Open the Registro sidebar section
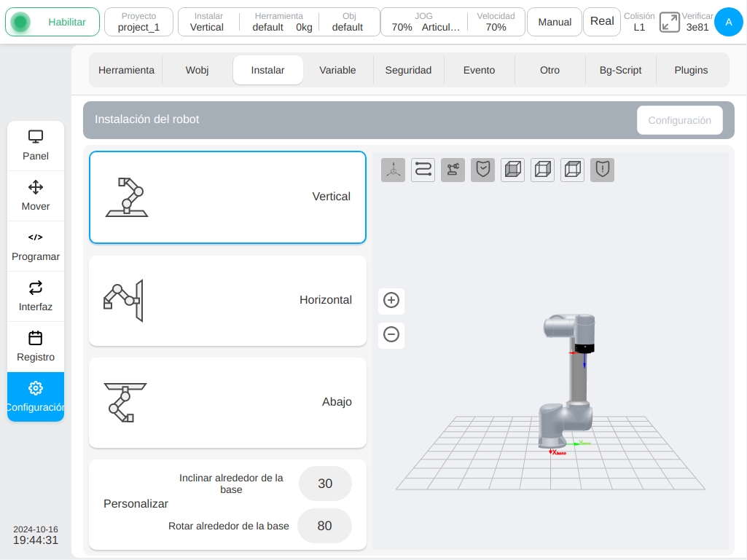 pyautogui.click(x=36, y=347)
